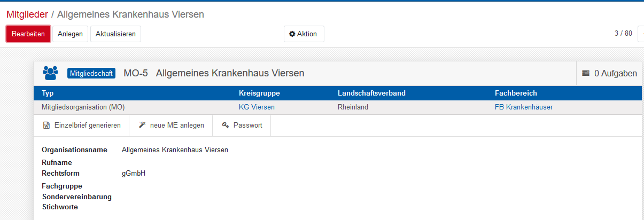Open the Aktion dropdown menu
The image size is (644, 220).
[304, 34]
